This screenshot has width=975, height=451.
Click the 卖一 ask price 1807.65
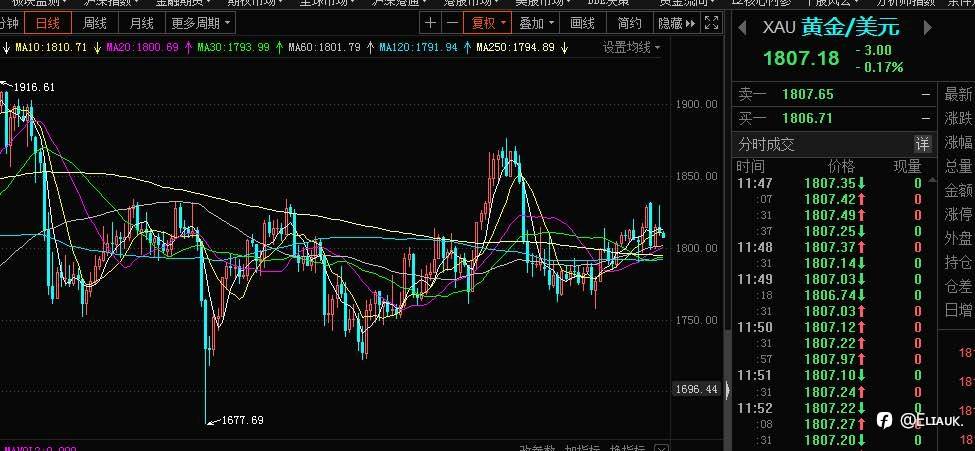tap(807, 95)
